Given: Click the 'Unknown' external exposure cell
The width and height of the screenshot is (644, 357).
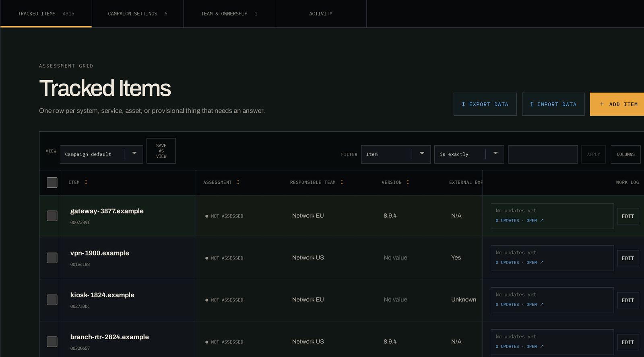Looking at the screenshot, I should (464, 299).
